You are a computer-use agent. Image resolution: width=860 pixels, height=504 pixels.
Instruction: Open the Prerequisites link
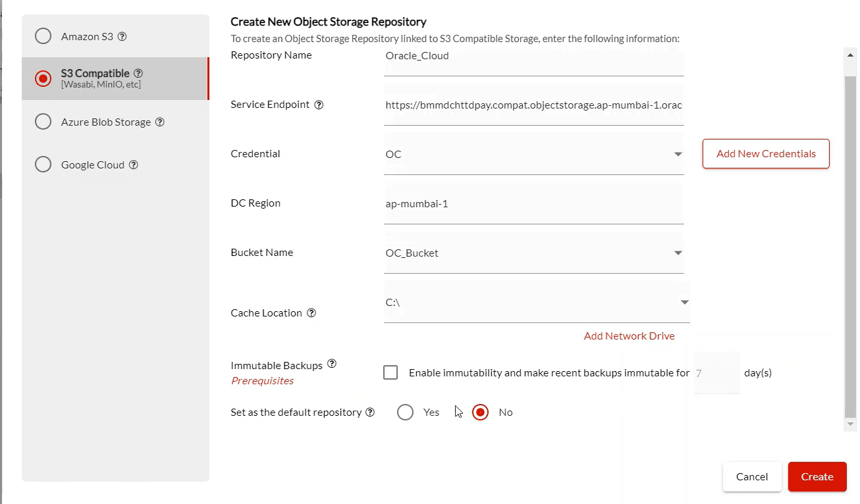coord(262,380)
